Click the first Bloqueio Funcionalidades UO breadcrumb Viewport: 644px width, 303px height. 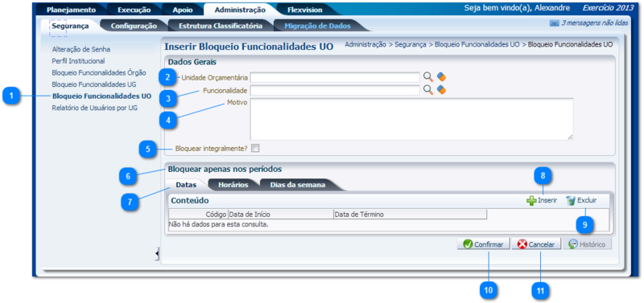477,44
